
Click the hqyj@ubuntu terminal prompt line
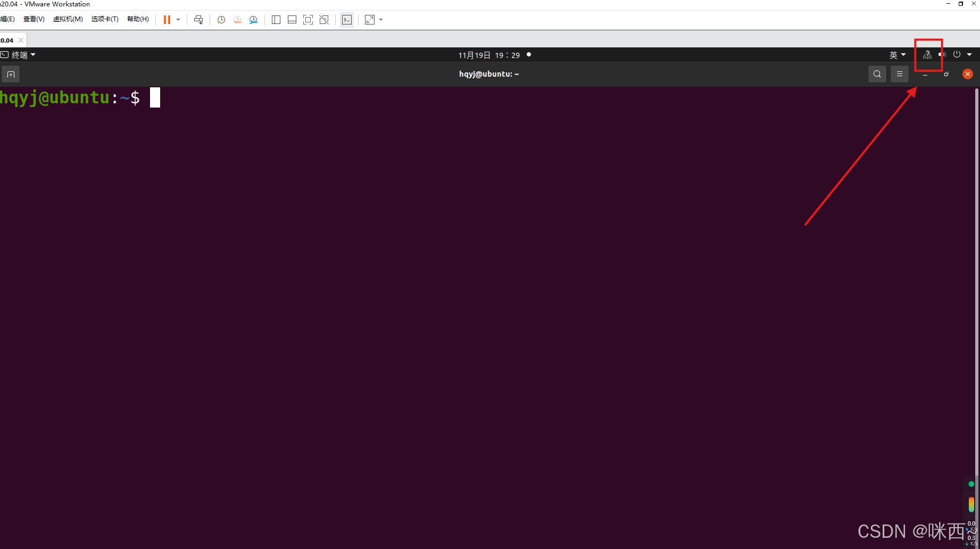pyautogui.click(x=80, y=97)
